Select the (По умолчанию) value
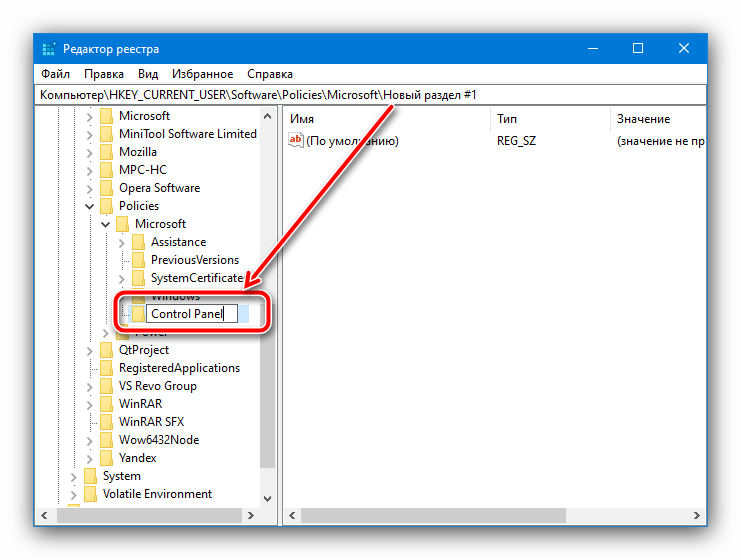 [x=352, y=141]
